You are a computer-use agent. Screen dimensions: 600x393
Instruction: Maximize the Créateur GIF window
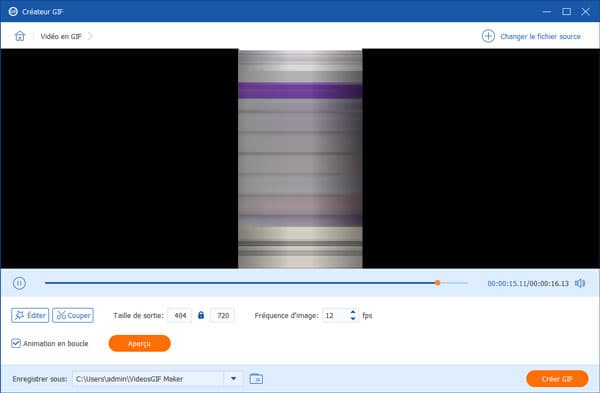pyautogui.click(x=566, y=11)
